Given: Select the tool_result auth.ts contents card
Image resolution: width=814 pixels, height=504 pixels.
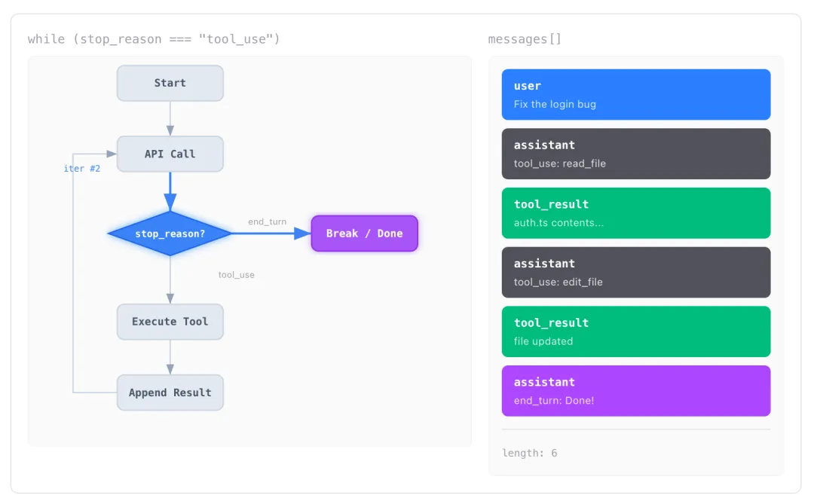Looking at the screenshot, I should coord(635,213).
